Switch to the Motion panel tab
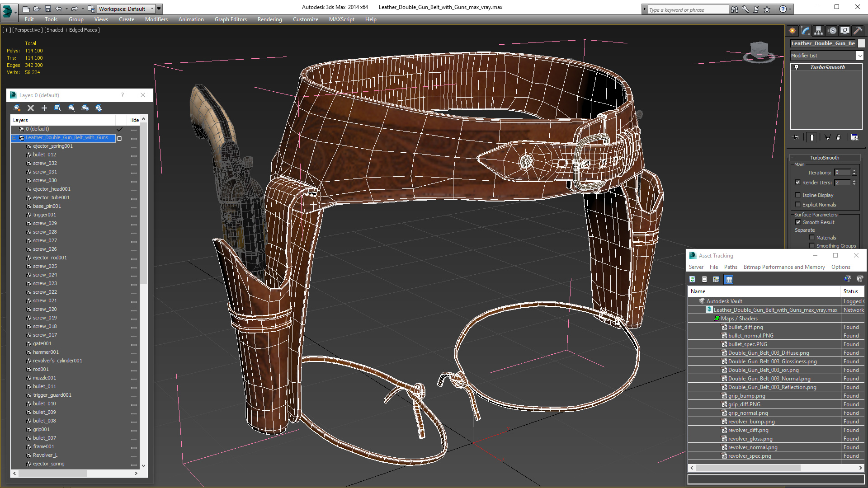868x488 pixels. click(x=832, y=31)
